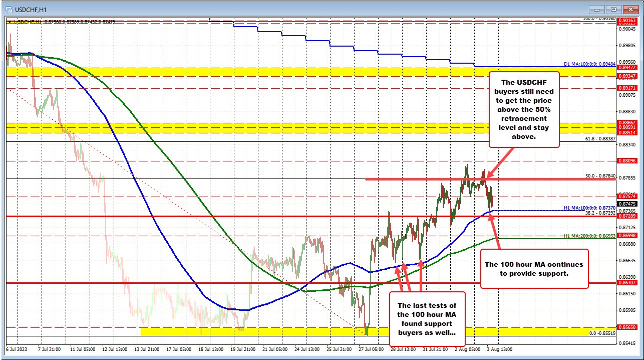Select the 100 hour MA support annotation

[x=534, y=269]
